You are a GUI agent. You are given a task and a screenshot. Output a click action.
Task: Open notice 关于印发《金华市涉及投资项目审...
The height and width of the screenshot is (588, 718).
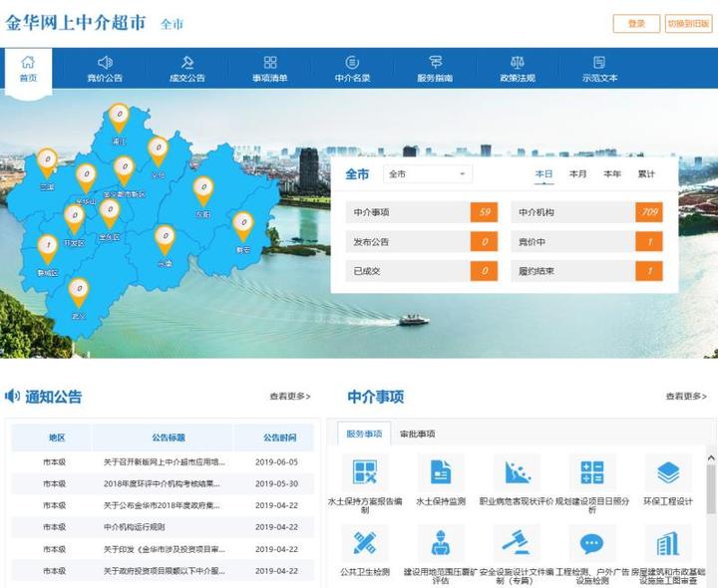tap(164, 549)
